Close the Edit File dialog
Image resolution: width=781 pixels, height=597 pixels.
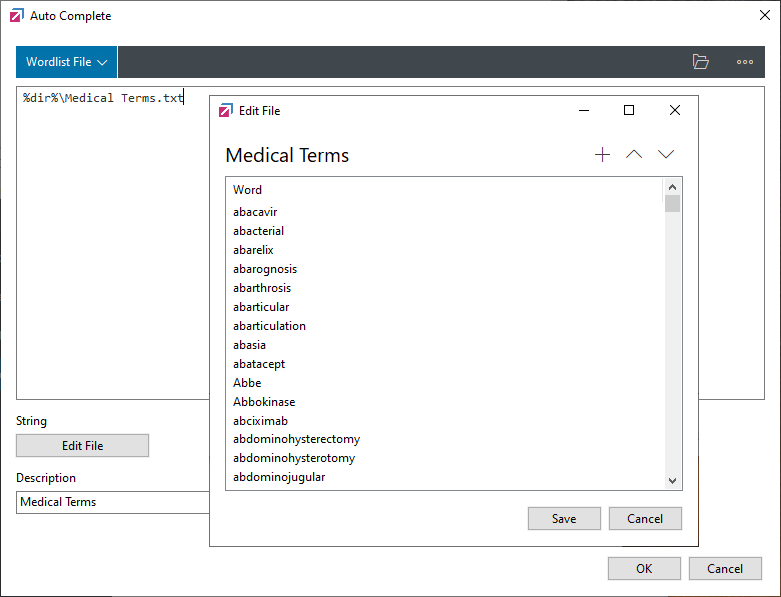675,110
